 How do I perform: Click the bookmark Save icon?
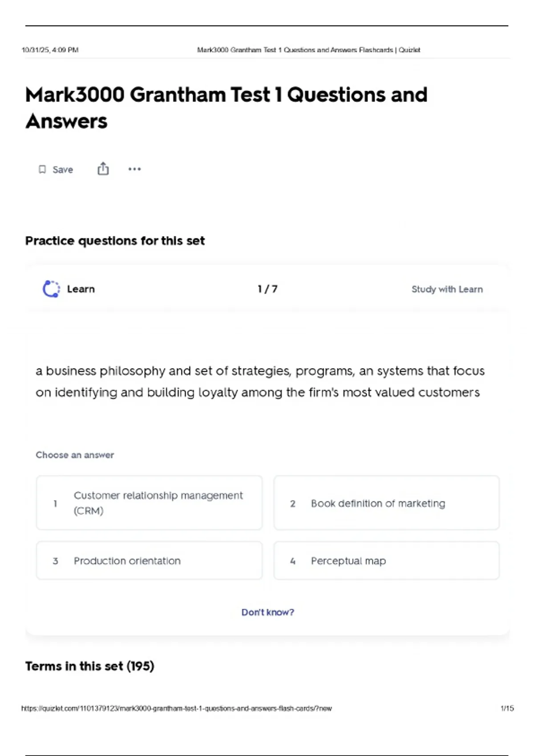point(42,169)
